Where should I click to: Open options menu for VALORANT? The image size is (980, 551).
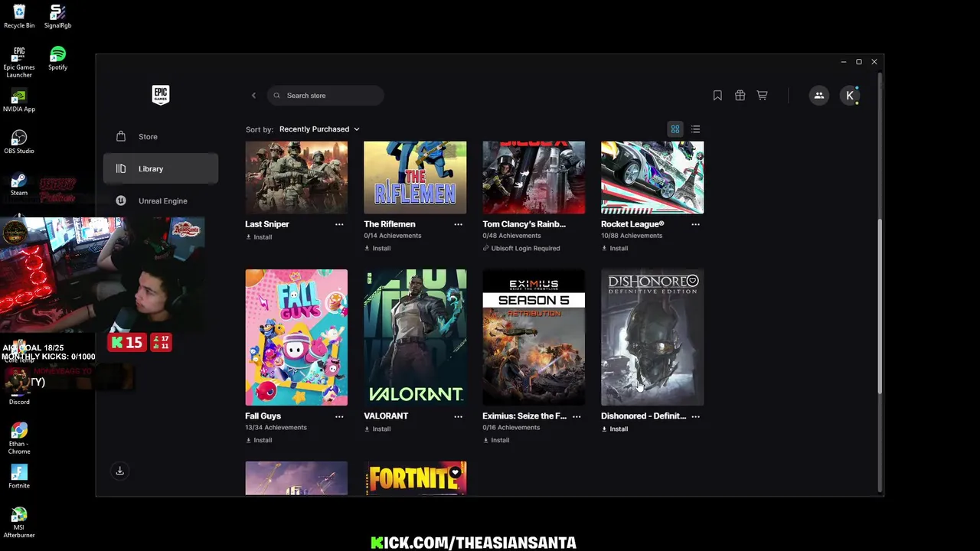point(458,416)
